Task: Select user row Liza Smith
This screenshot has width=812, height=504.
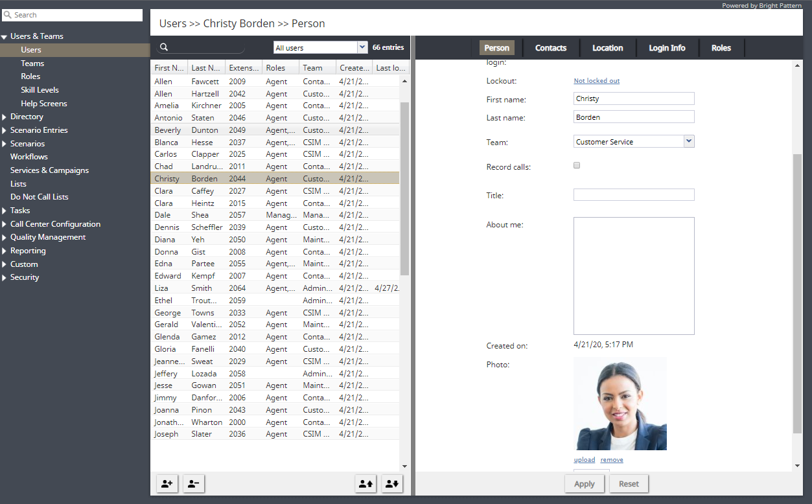Action: (x=275, y=288)
